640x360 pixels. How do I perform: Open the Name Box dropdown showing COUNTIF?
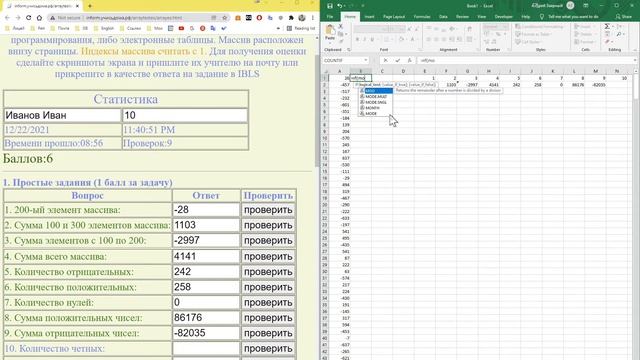pos(365,60)
